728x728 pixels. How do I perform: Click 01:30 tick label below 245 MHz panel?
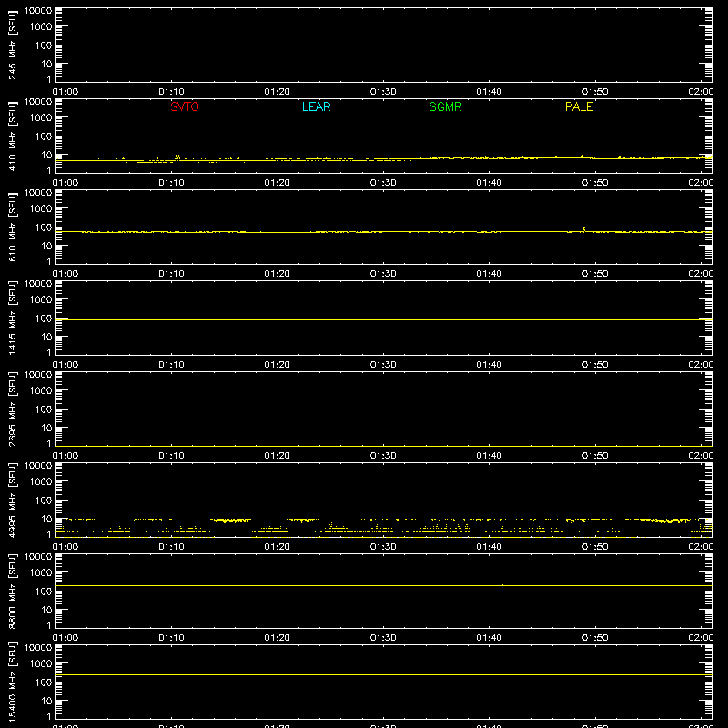tap(383, 92)
